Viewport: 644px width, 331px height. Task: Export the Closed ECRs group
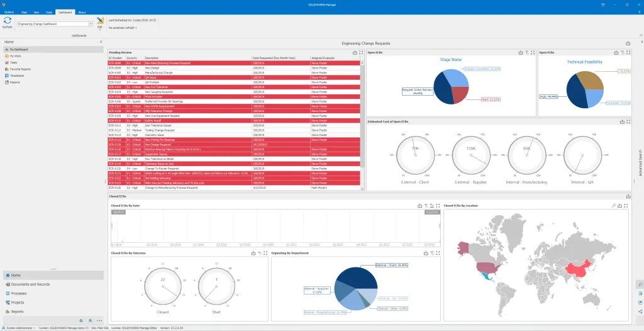(628, 196)
